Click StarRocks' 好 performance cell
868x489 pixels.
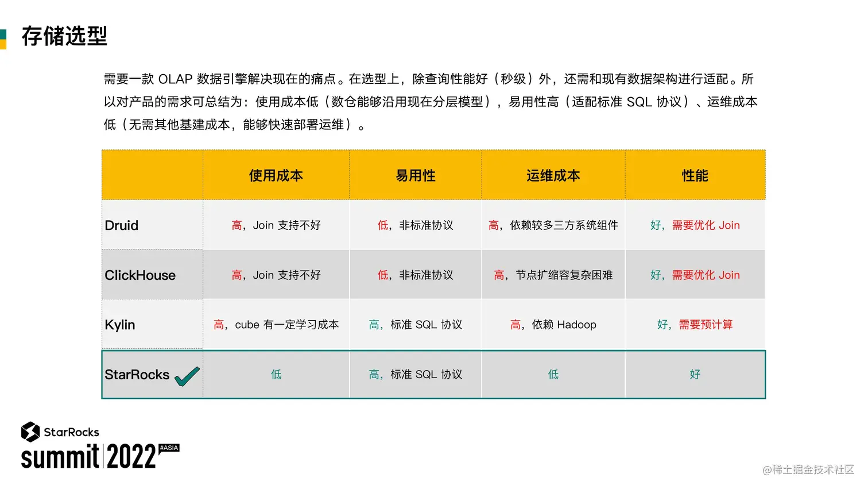[695, 375]
